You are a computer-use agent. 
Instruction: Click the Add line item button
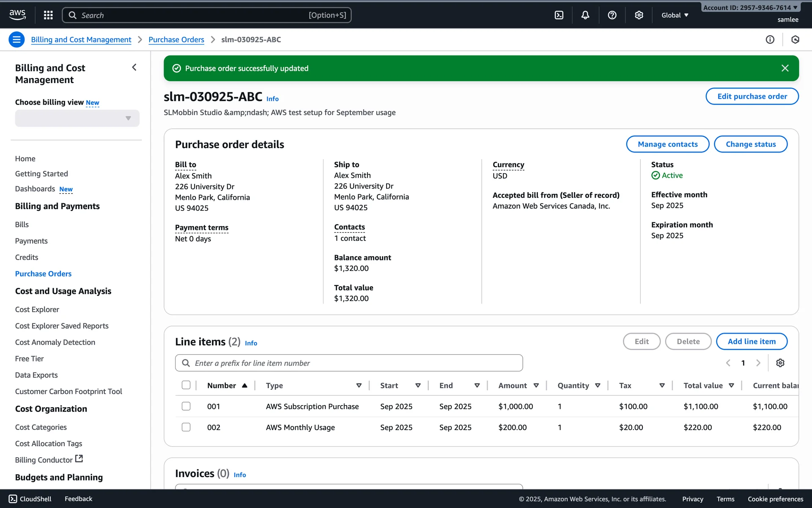(751, 341)
